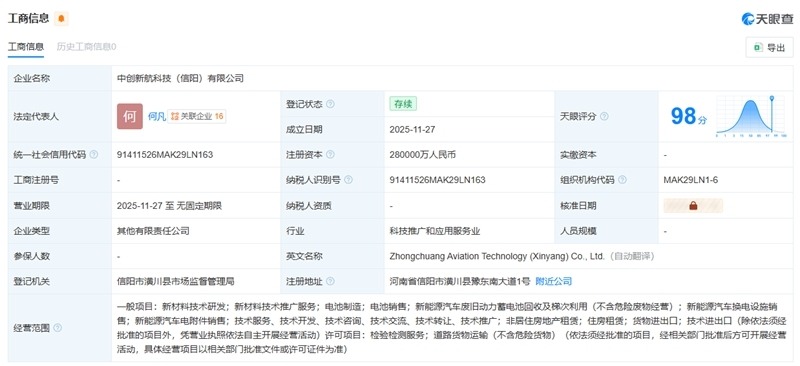Viewport: 800px width, 366px height.
Task: Select credit code 91411526MAK29LN163 under 统一社会信用代码
Action: [165, 155]
